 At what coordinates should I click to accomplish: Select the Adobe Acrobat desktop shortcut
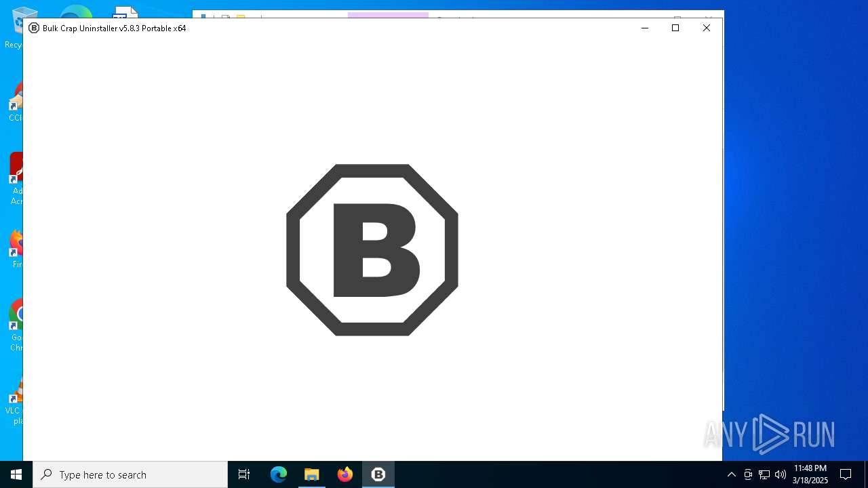tap(17, 178)
